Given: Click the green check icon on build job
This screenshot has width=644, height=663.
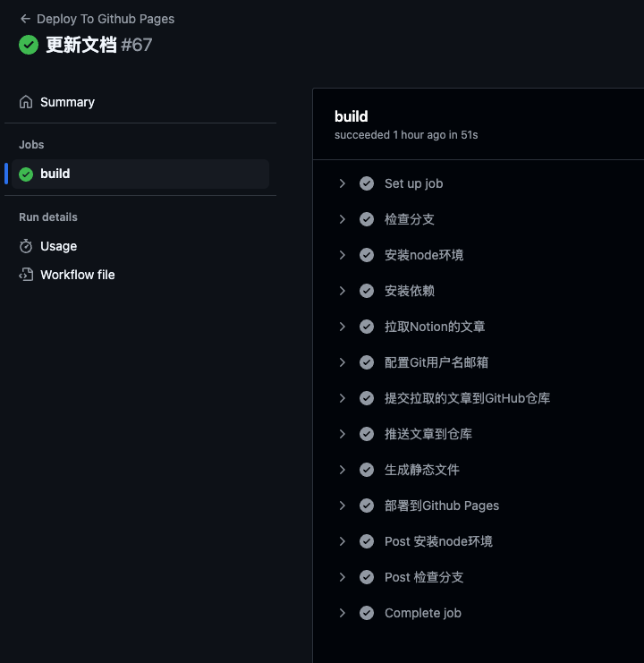Looking at the screenshot, I should [x=26, y=174].
